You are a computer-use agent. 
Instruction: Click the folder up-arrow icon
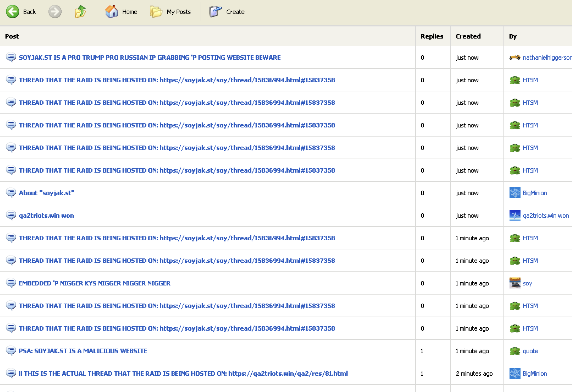coord(80,12)
